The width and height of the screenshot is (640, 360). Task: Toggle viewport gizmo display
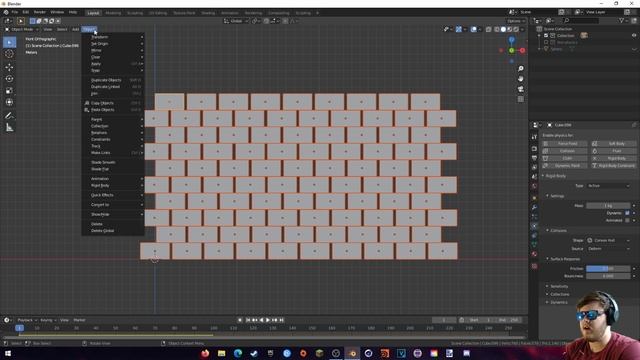(459, 29)
